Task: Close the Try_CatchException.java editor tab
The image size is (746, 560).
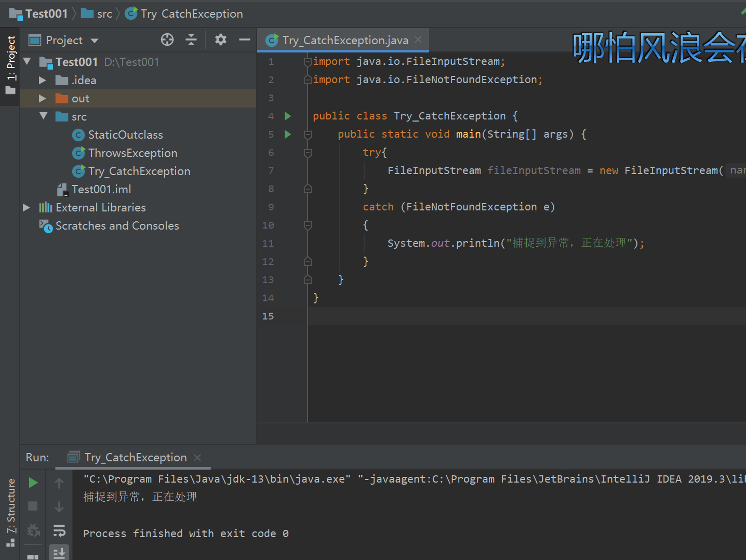Action: tap(418, 39)
